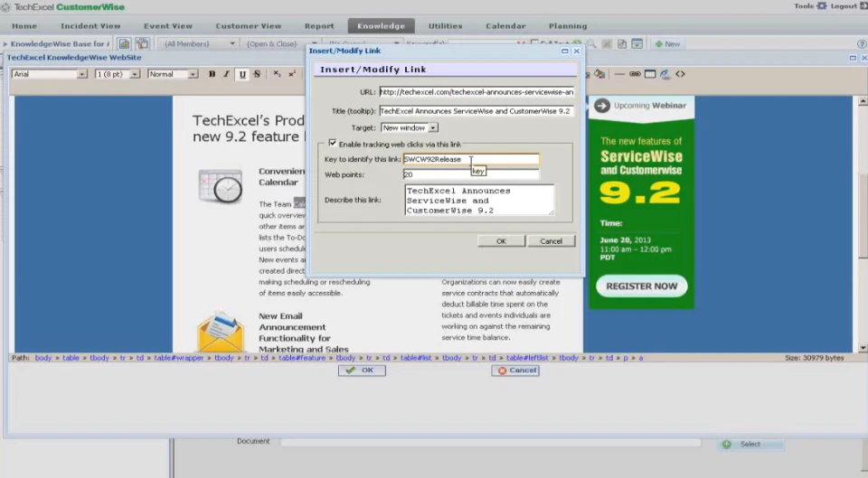The width and height of the screenshot is (868, 478).
Task: Toggle underline formatting
Action: click(242, 74)
